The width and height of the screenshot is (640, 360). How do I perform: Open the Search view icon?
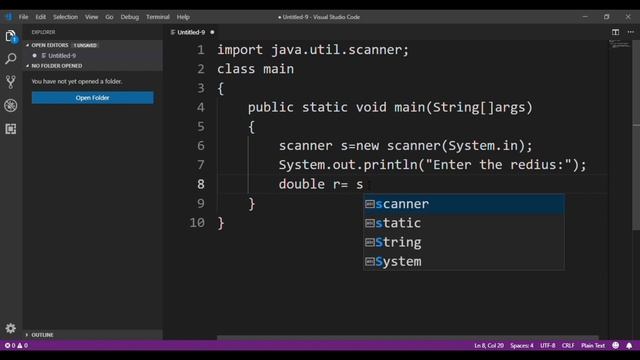[x=11, y=59]
